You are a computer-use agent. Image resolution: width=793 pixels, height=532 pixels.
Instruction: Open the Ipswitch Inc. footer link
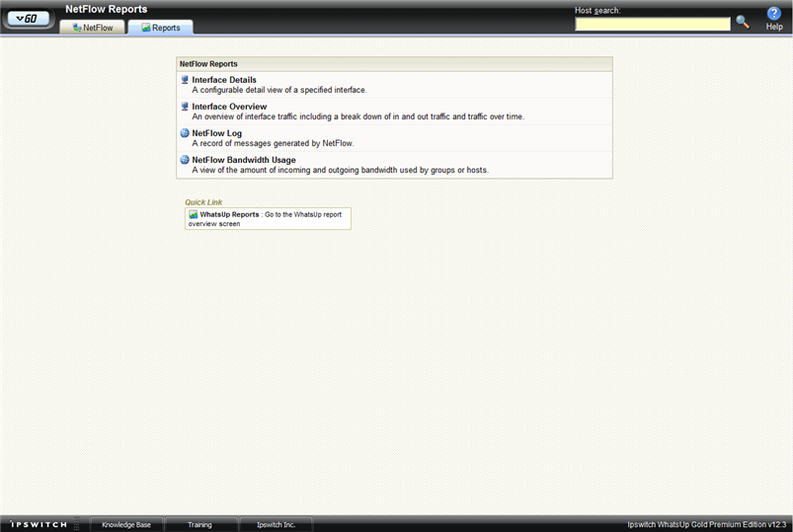point(276,524)
